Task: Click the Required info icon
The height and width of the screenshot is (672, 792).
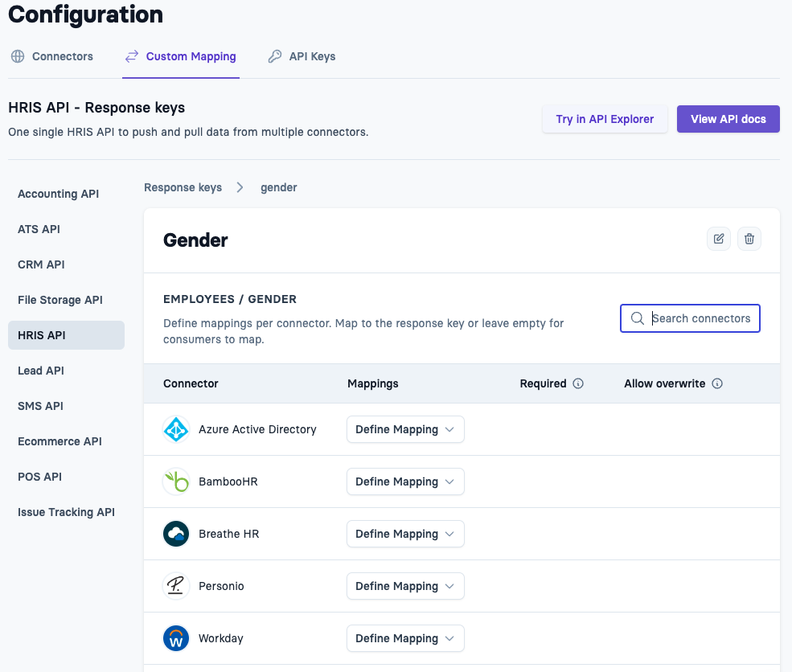Action: (x=578, y=383)
